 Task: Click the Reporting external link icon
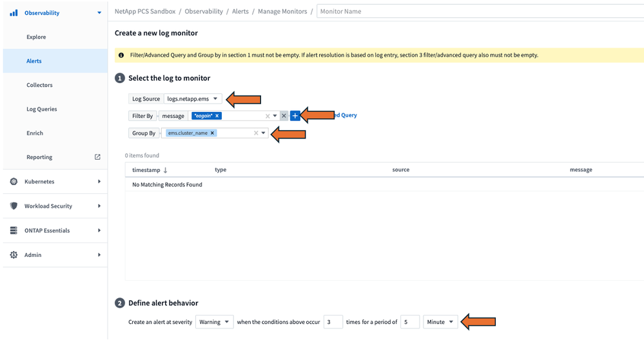pos(97,157)
